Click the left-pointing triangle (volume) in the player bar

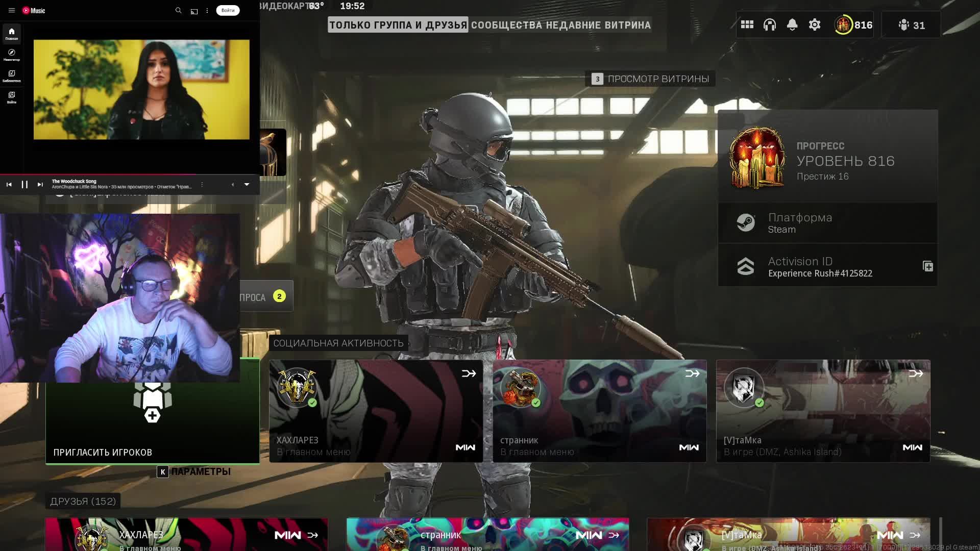click(x=233, y=185)
